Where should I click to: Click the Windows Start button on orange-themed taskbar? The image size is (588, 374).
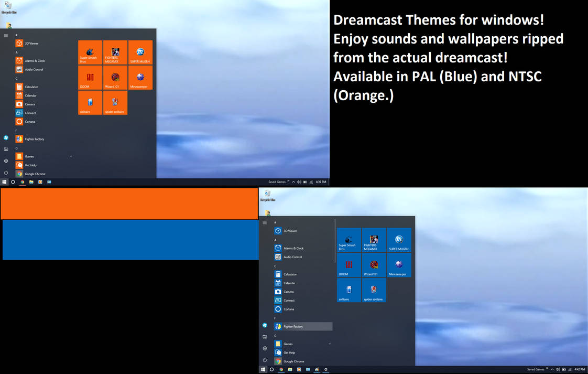4,181
